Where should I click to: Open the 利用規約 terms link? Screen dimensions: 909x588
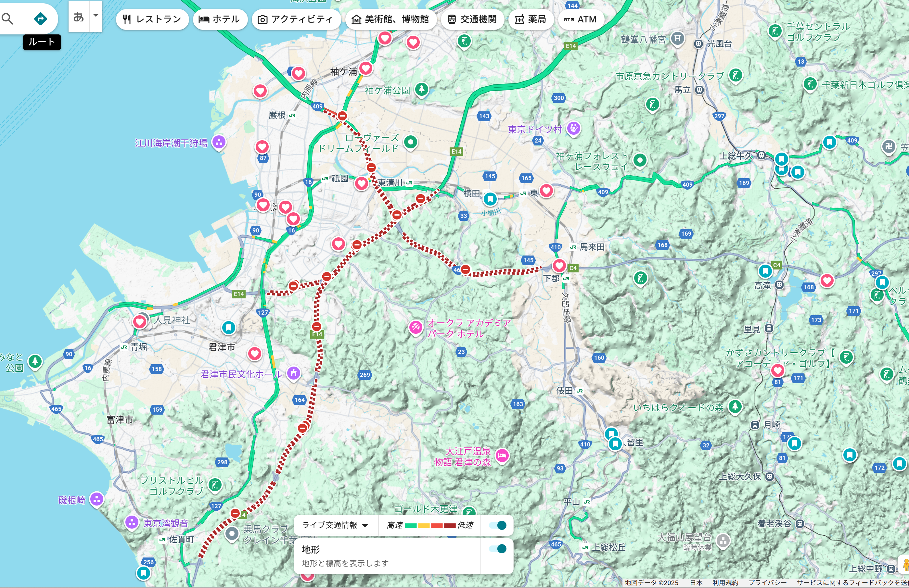(x=725, y=583)
